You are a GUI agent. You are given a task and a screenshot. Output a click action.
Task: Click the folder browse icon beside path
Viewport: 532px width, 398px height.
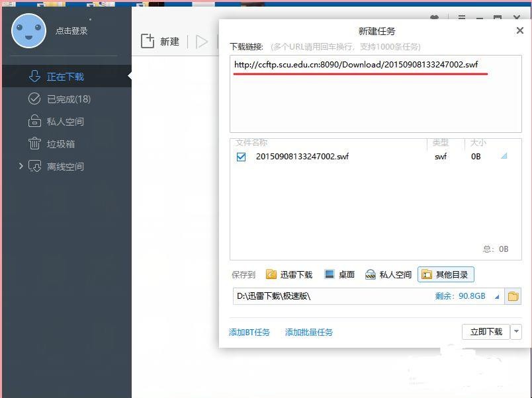click(x=513, y=296)
